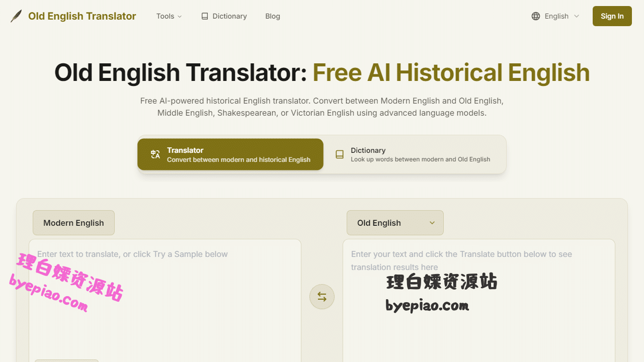Open the English language dropdown chevron
The image size is (644, 362).
(x=577, y=16)
